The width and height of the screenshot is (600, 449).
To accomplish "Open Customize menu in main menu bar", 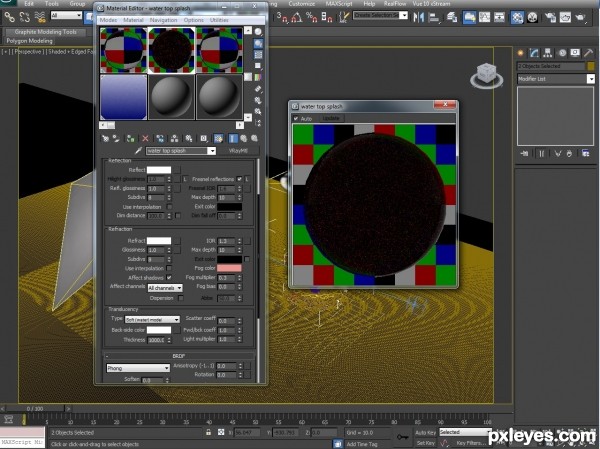I will tap(302, 3).
